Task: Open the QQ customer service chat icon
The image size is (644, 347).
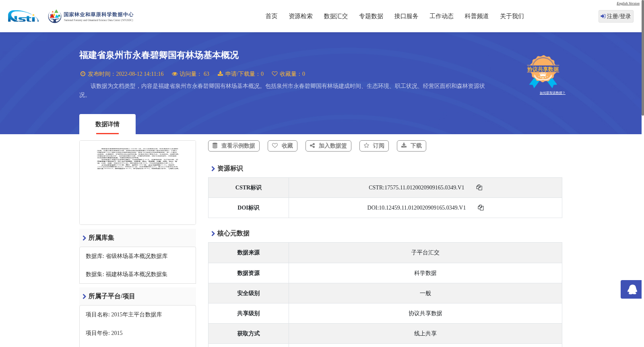Action: (x=631, y=289)
